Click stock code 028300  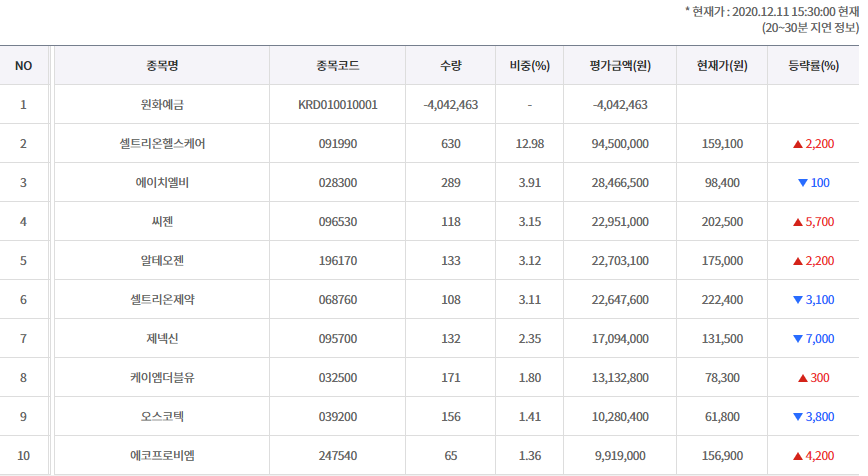pyautogui.click(x=338, y=183)
